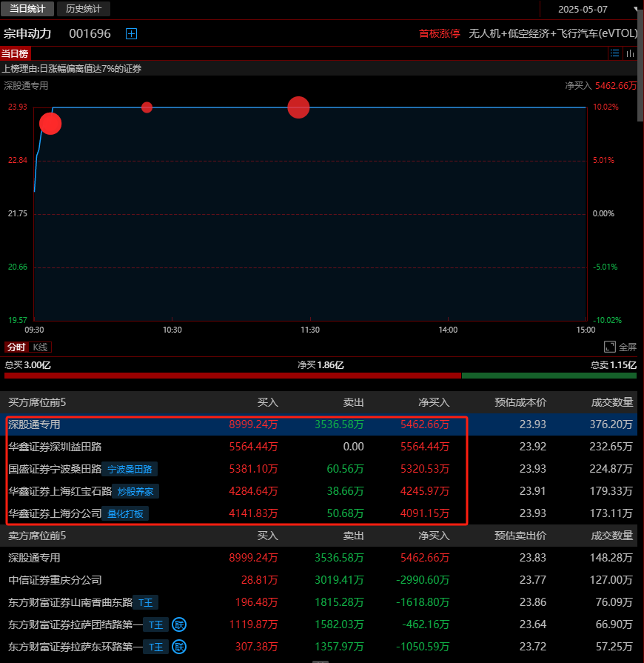Click red buy portion of buy/sell bar
Image resolution: width=644 pixels, height=663 pixels.
pyautogui.click(x=232, y=376)
